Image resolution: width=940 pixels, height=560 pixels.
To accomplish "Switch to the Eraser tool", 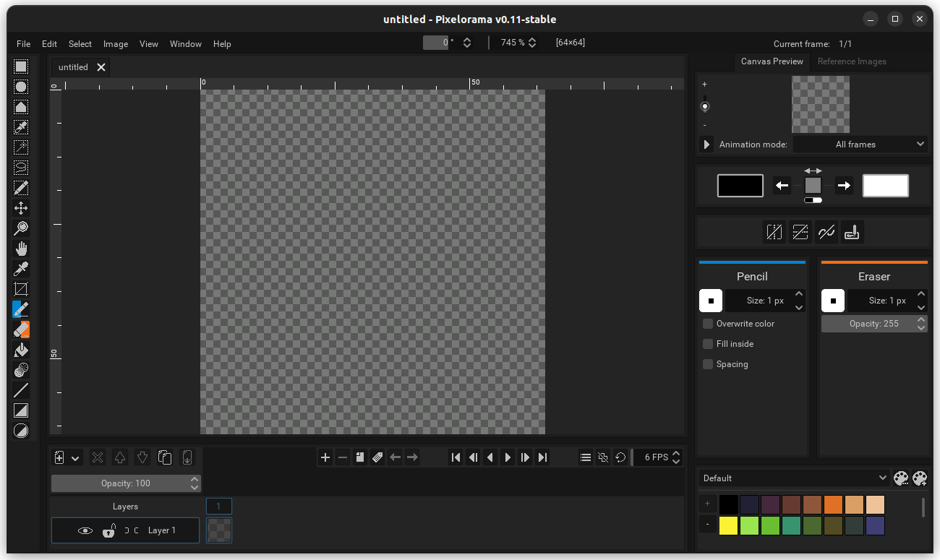I will pos(21,329).
